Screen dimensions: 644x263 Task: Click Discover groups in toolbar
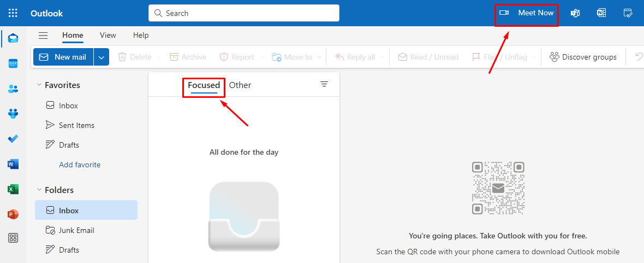pyautogui.click(x=583, y=57)
